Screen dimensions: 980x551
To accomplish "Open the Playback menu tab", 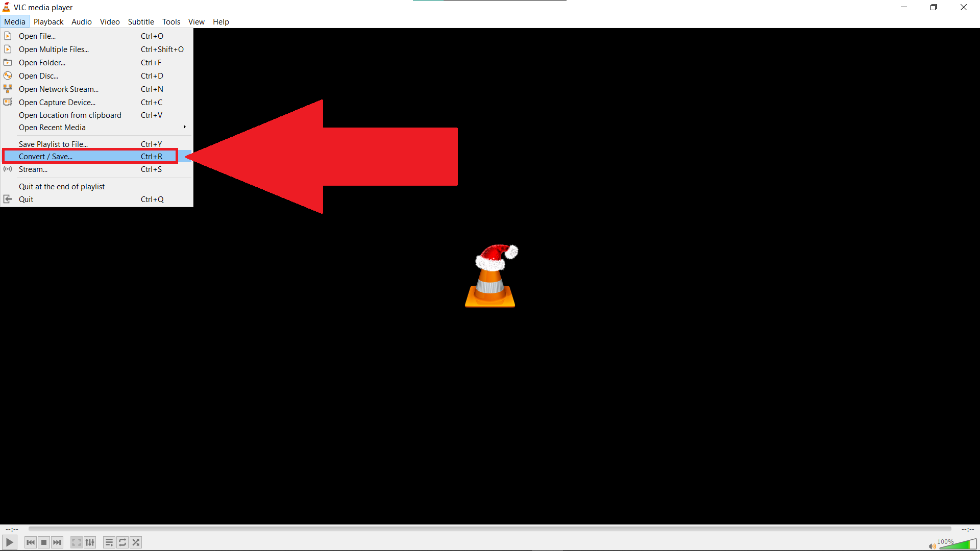I will 48,21.
